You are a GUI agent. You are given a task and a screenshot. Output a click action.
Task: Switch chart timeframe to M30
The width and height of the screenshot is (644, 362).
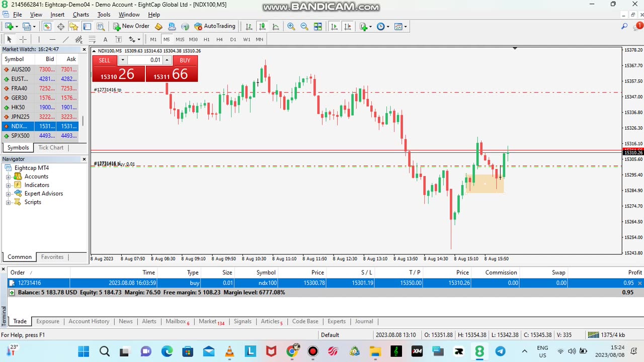(193, 39)
